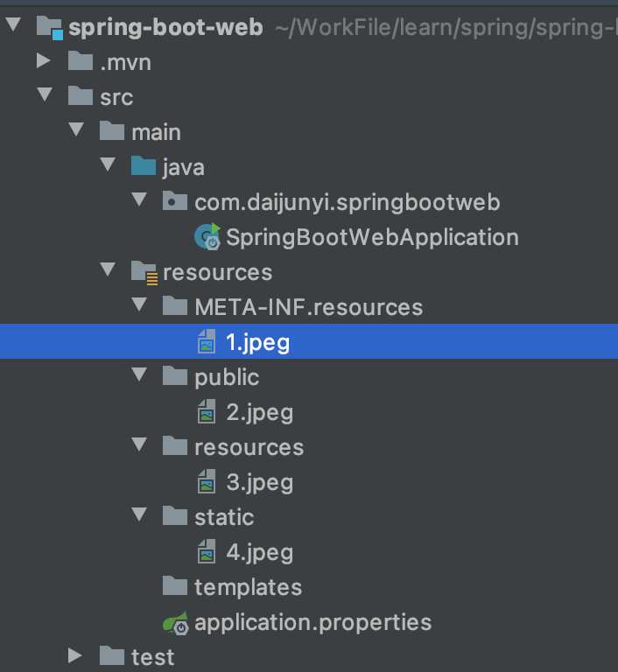Viewport: 618px width, 672px height.
Task: Click the application.properties Spring leaf icon
Action: click(x=175, y=623)
